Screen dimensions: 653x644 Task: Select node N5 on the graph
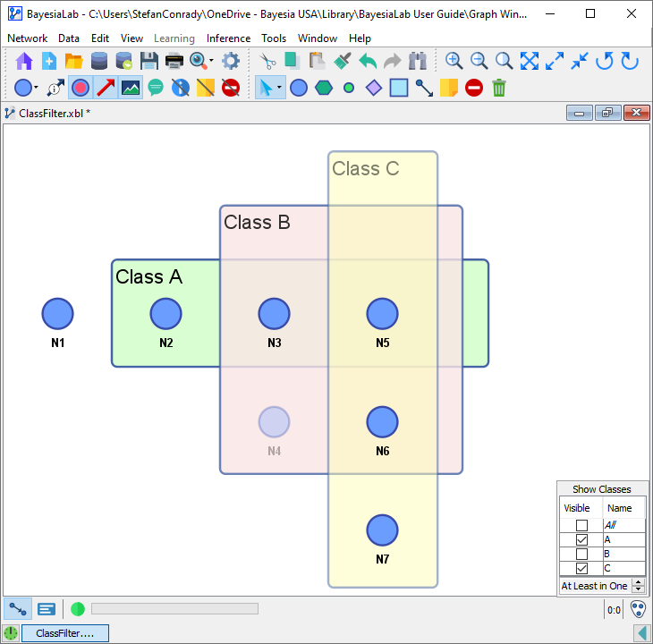pos(382,314)
